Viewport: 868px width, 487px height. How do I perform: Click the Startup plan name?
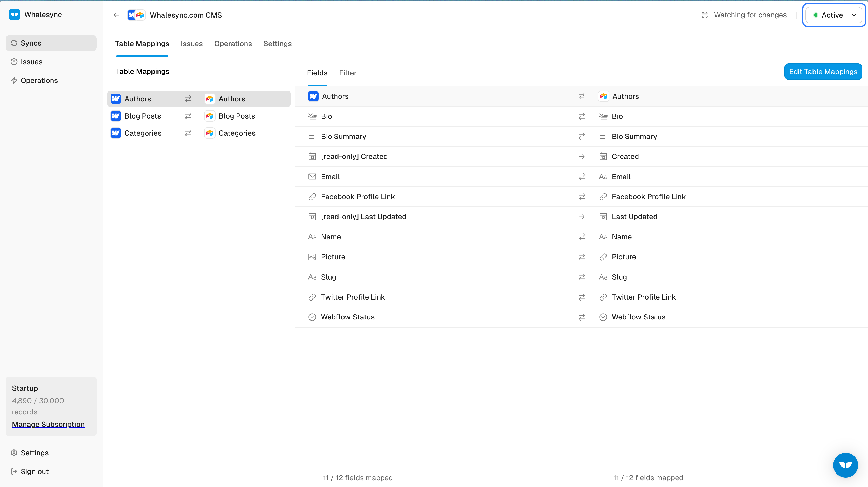point(25,388)
